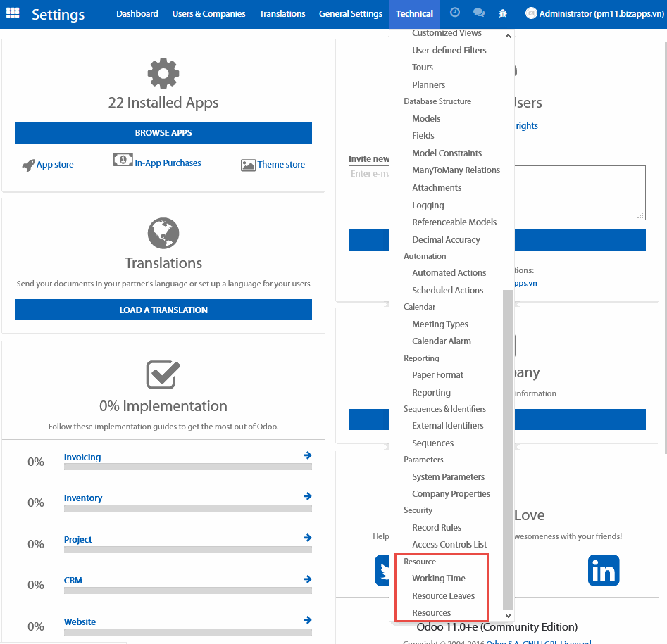Click the LinkedIn share icon
Screen dimensions: 667x644
click(603, 570)
